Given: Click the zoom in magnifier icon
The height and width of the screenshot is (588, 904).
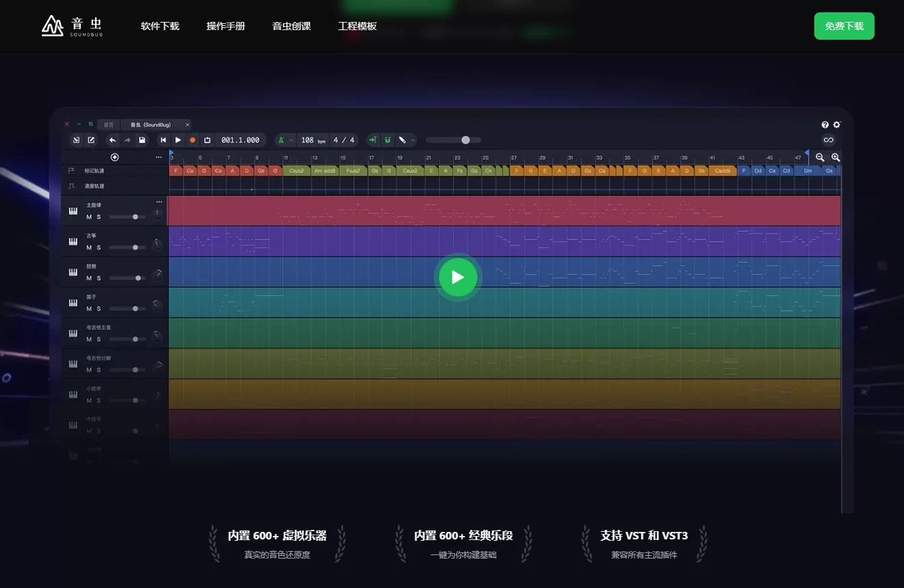Looking at the screenshot, I should (x=836, y=157).
